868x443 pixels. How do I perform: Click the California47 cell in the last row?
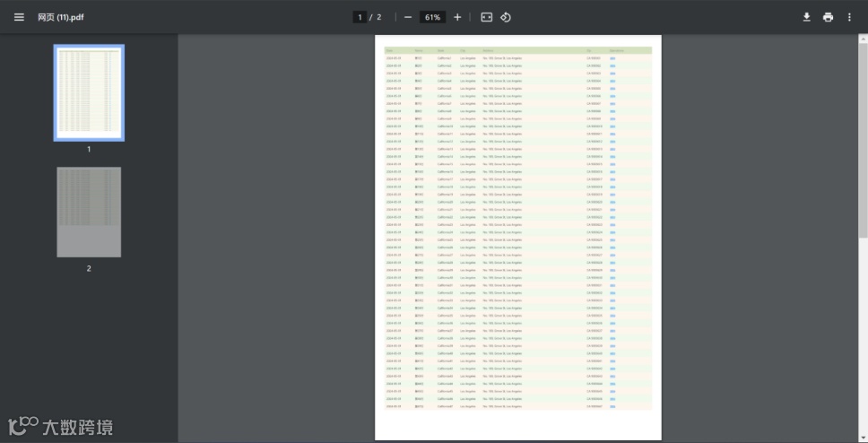(445, 406)
